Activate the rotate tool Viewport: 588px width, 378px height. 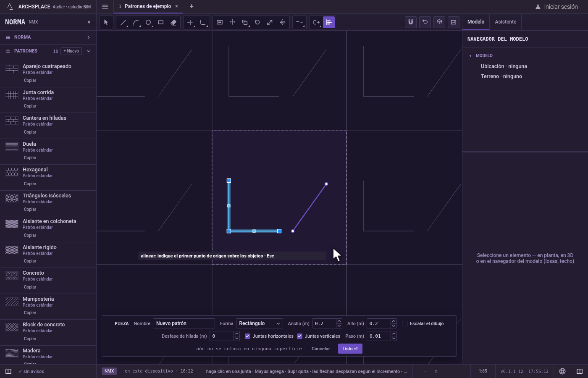(257, 22)
